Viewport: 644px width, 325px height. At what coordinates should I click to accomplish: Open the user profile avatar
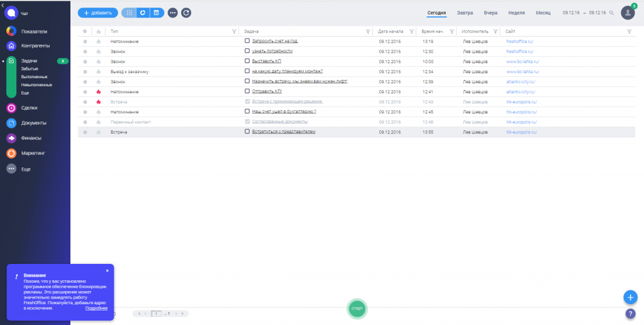tap(628, 13)
